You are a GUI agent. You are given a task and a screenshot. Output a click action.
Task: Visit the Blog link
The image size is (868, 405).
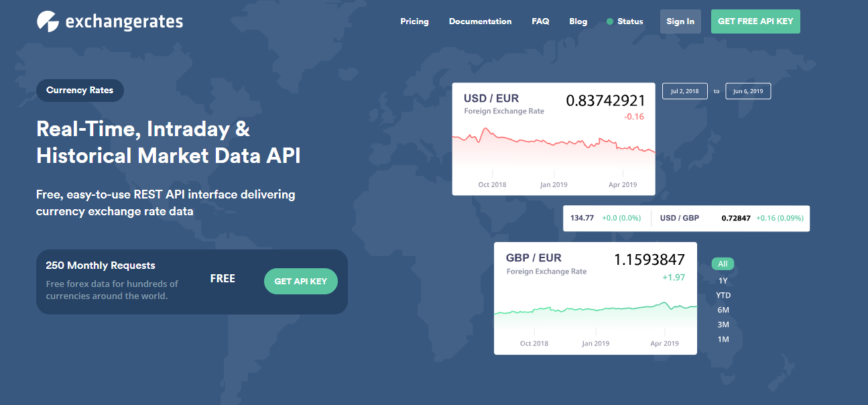pos(578,21)
